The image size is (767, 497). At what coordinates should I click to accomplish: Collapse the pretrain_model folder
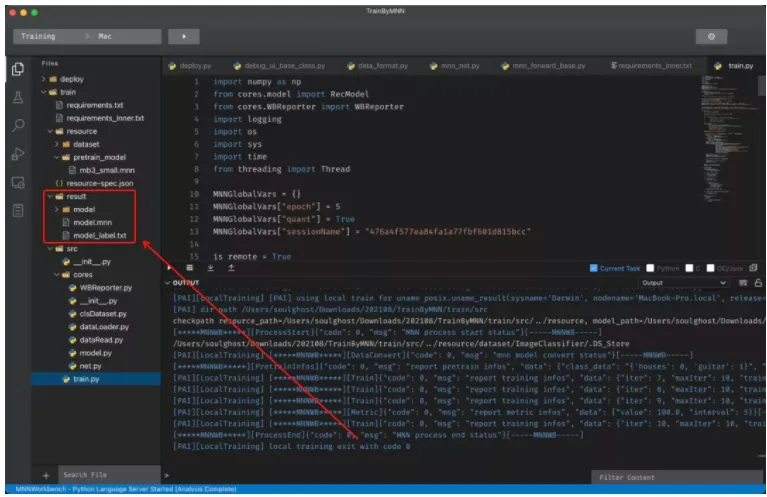[x=56, y=157]
